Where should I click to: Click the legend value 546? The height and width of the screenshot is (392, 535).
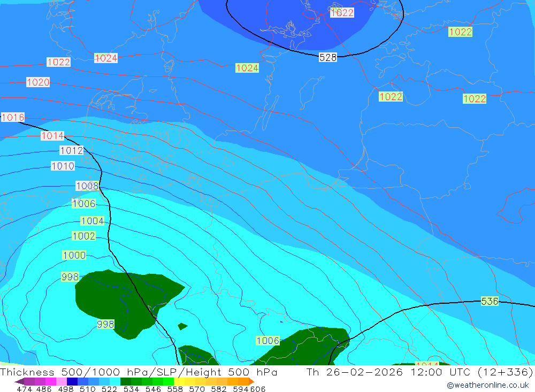click(153, 389)
